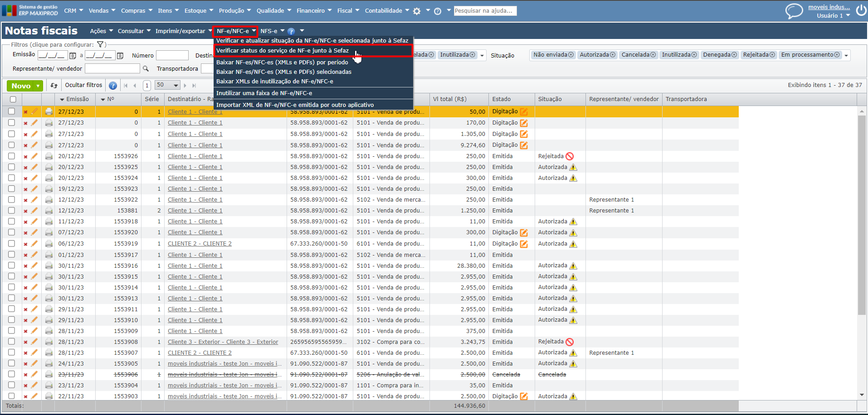Click the Digitação edit icon for invoice 1553920
868x415 pixels.
pos(524,232)
